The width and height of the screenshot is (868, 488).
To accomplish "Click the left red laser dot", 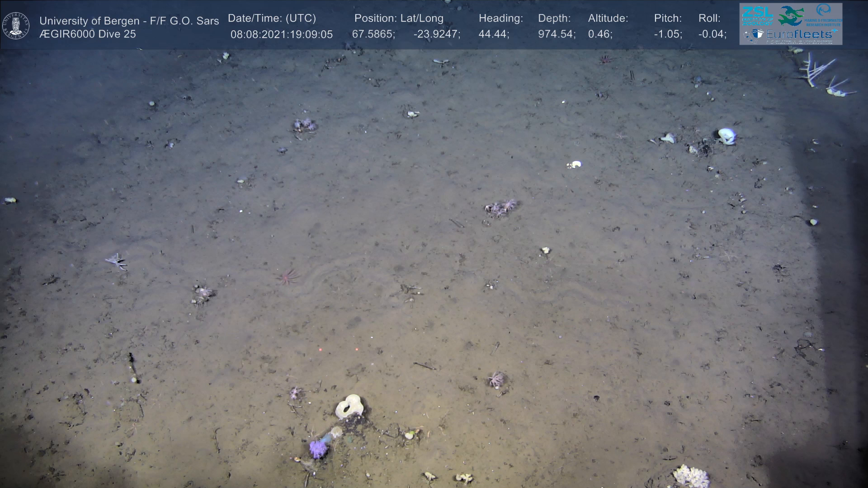I will tap(320, 350).
